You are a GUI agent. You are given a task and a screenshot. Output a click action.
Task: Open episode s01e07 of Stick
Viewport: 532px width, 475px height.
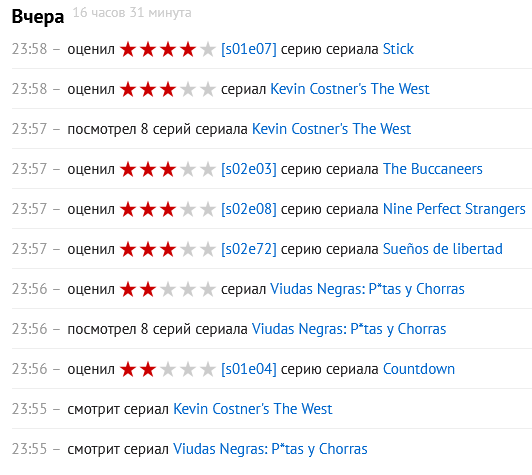pos(249,49)
